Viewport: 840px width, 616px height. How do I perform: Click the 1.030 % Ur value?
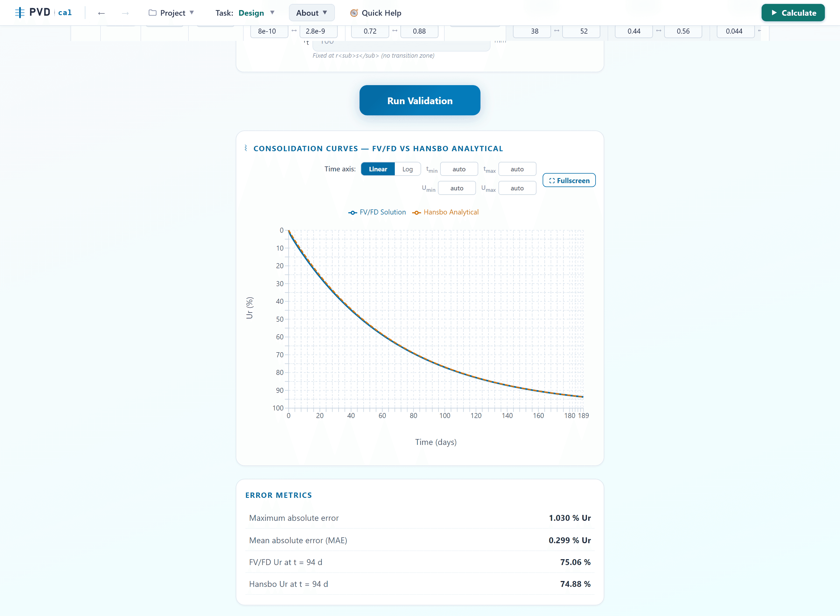570,518
